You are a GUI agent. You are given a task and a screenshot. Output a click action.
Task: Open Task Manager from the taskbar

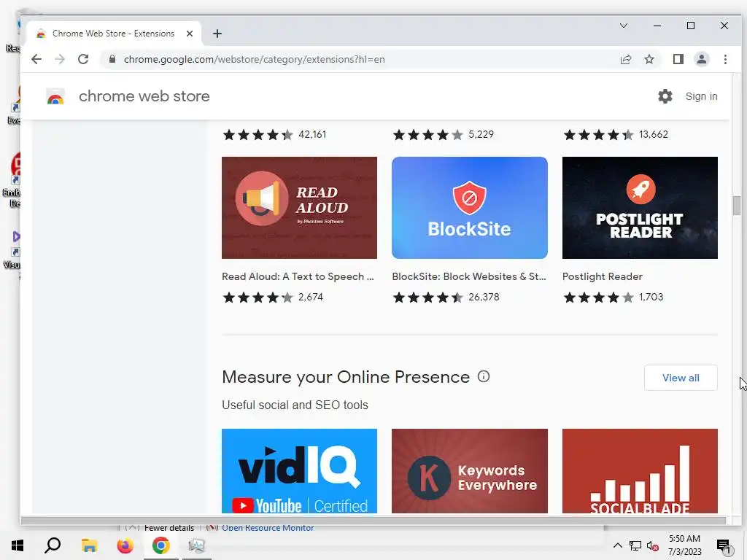(196, 545)
